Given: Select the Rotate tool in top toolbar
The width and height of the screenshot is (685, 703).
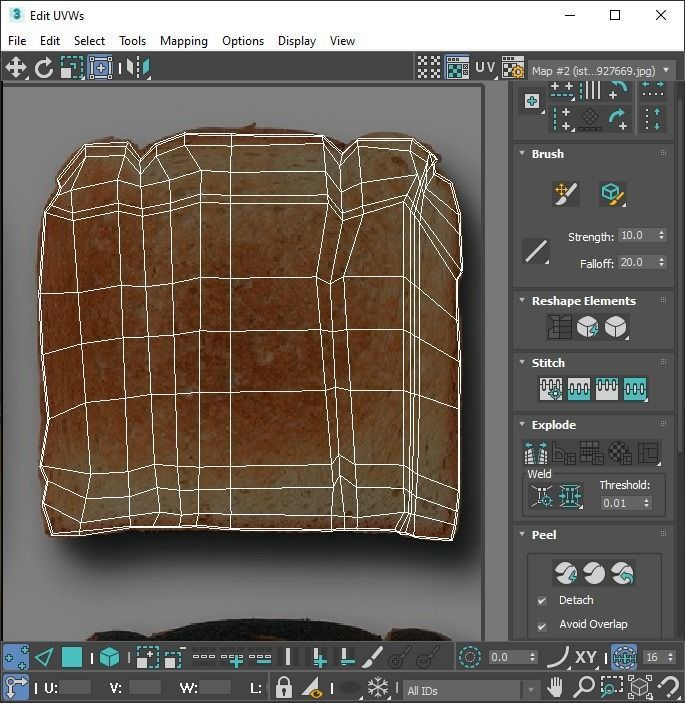Looking at the screenshot, I should point(44,68).
